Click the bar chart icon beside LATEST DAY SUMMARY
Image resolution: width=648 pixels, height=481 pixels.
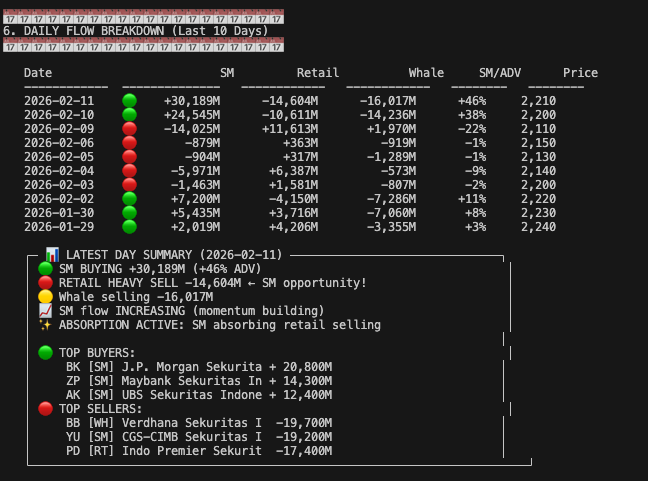coord(52,255)
